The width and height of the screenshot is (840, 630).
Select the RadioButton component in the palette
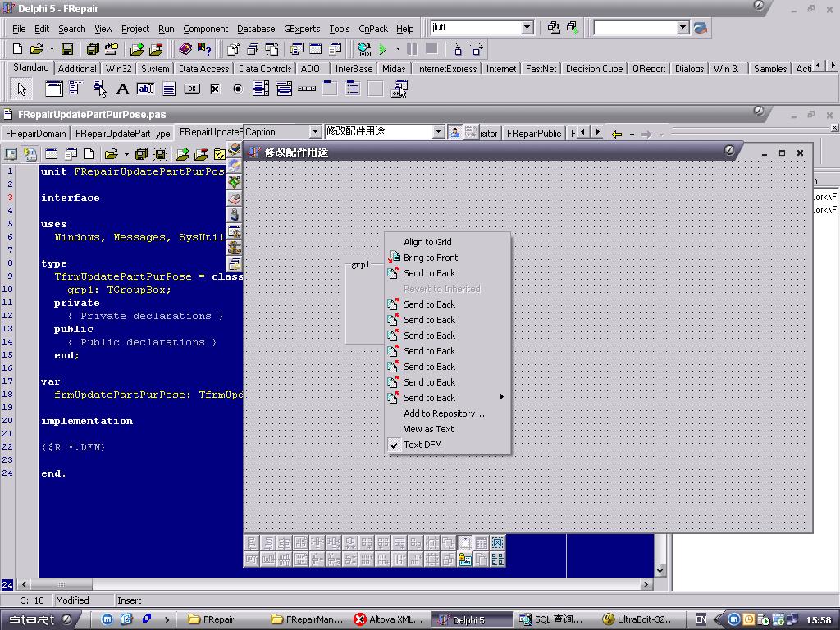238,89
